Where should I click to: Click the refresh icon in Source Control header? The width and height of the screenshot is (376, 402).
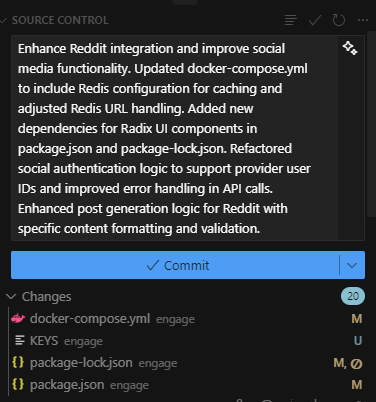point(339,20)
